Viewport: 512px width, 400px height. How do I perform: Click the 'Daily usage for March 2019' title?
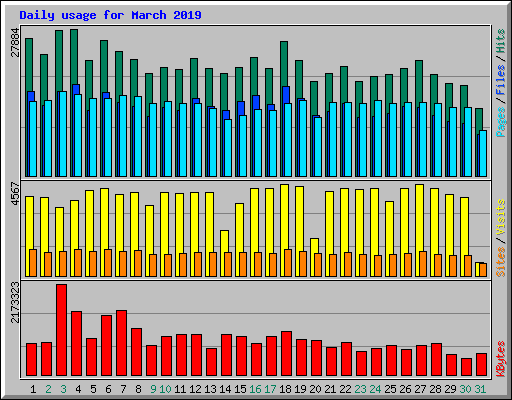pyautogui.click(x=110, y=15)
